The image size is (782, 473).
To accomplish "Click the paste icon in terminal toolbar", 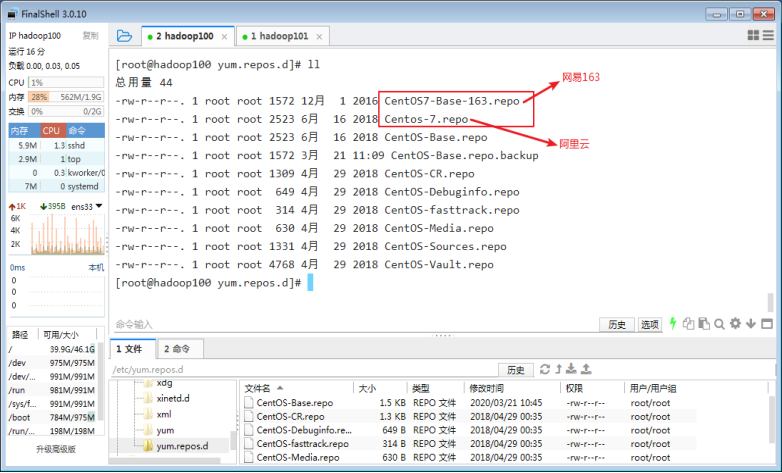I will point(704,323).
